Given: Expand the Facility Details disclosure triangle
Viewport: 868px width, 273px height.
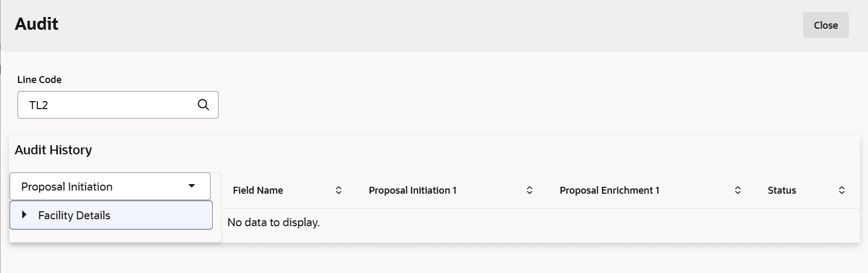Looking at the screenshot, I should (24, 215).
